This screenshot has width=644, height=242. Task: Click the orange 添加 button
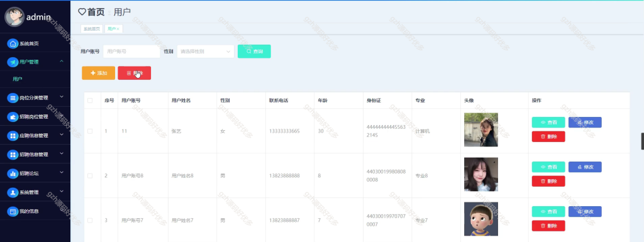pyautogui.click(x=98, y=73)
